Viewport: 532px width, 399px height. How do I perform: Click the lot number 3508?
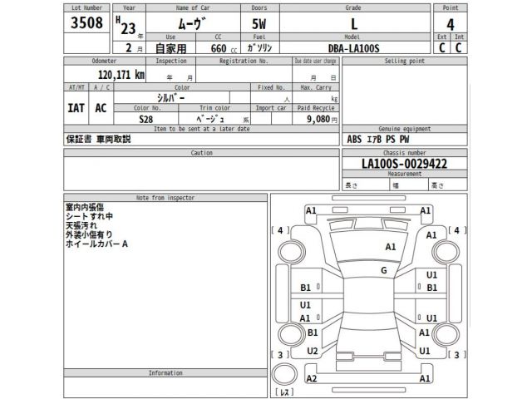click(x=88, y=23)
